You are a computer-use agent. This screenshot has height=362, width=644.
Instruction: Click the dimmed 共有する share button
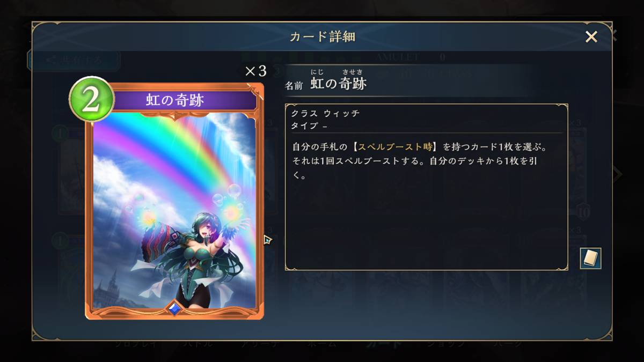click(74, 61)
